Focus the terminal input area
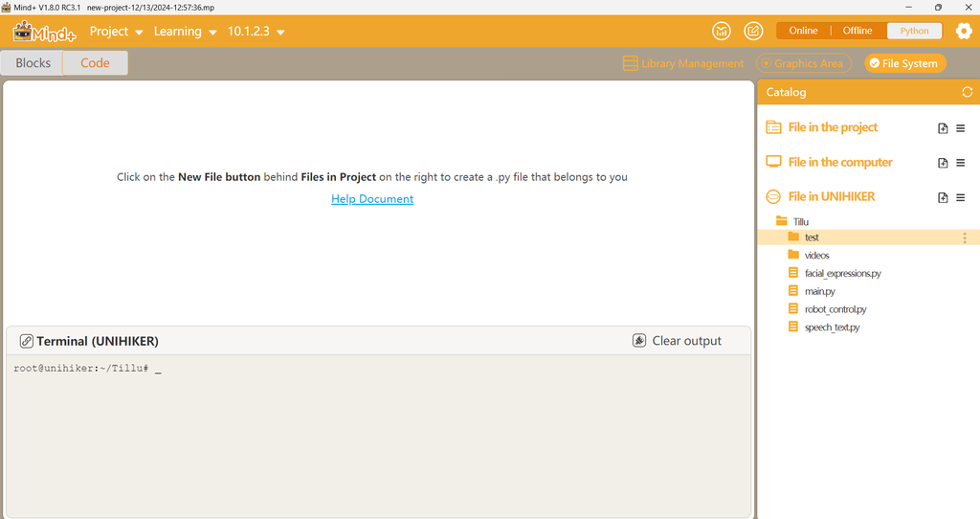980x519 pixels. click(379, 435)
